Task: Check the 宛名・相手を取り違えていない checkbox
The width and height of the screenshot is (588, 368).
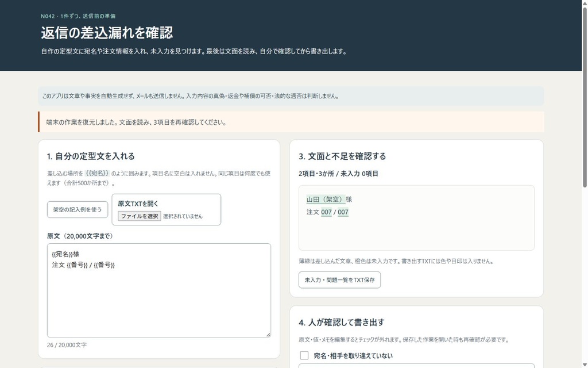Action: [x=304, y=355]
